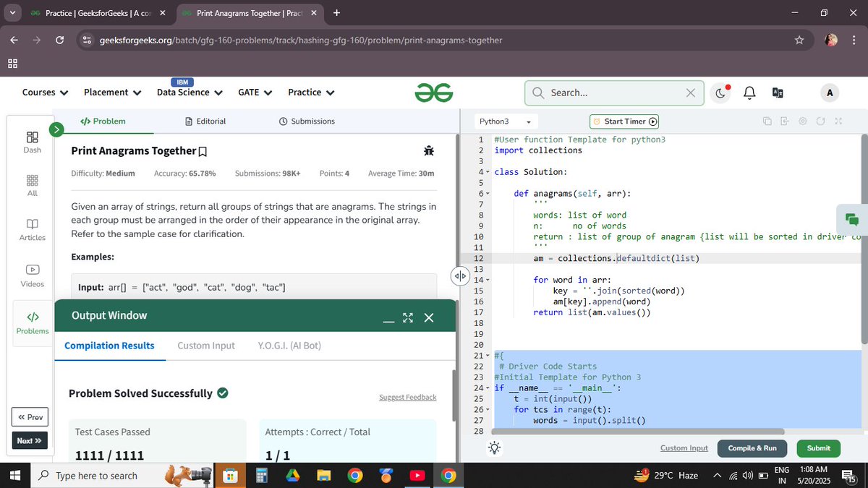This screenshot has height=488, width=868.
Task: Collapse code fold at line 6
Action: click(x=489, y=194)
